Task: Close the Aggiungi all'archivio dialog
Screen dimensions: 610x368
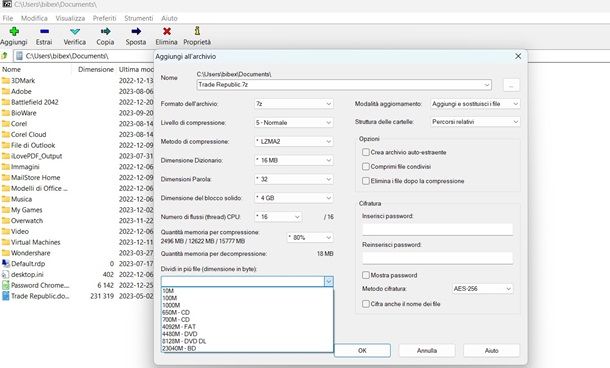Action: 518,56
